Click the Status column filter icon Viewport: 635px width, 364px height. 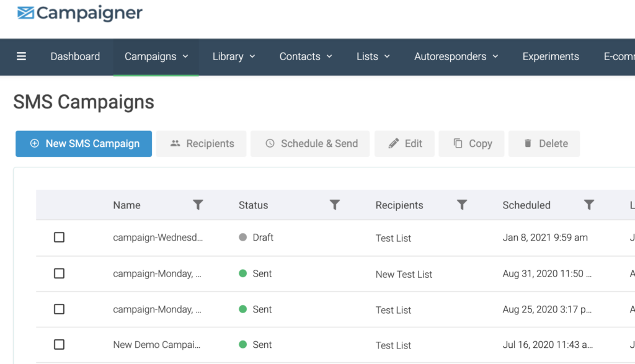pos(334,205)
